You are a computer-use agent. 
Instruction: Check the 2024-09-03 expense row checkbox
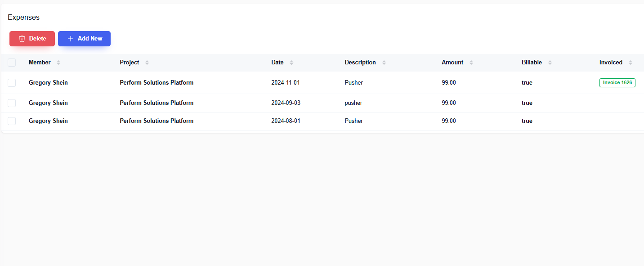12,103
